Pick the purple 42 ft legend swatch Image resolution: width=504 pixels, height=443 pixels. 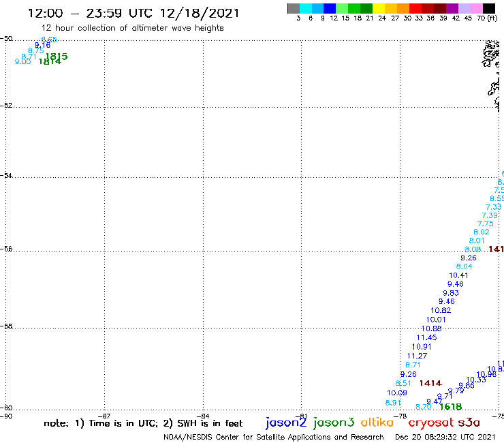452,8
